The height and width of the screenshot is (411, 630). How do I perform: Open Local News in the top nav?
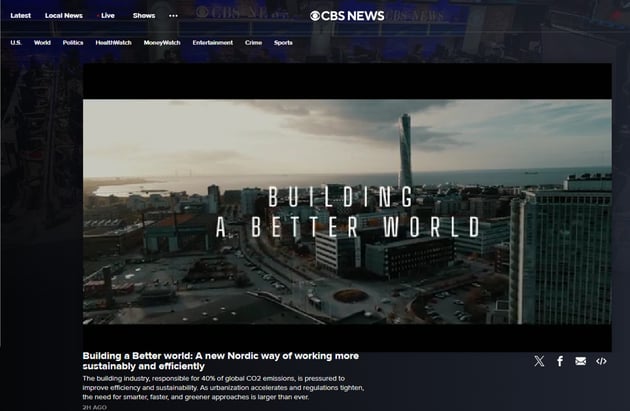pyautogui.click(x=64, y=16)
